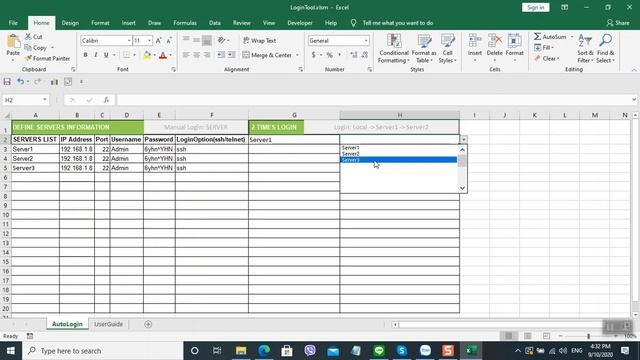Open the Insert ribbon tab
The height and width of the screenshot is (360, 640).
click(x=129, y=23)
